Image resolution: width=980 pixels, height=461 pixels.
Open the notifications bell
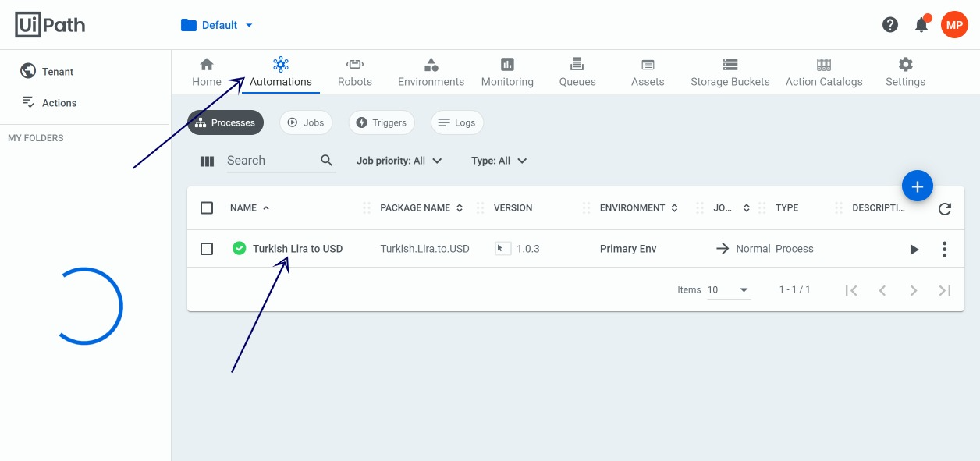coord(921,25)
